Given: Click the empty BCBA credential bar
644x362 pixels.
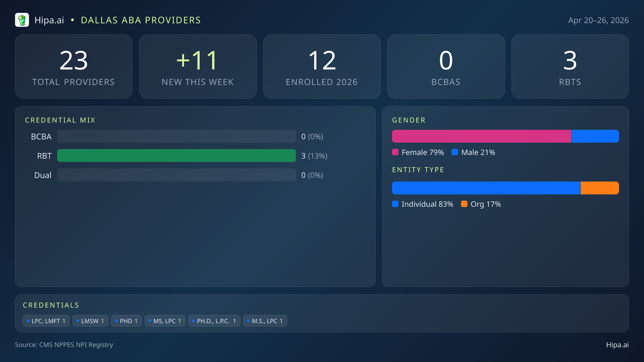Looking at the screenshot, I should click(x=176, y=136).
